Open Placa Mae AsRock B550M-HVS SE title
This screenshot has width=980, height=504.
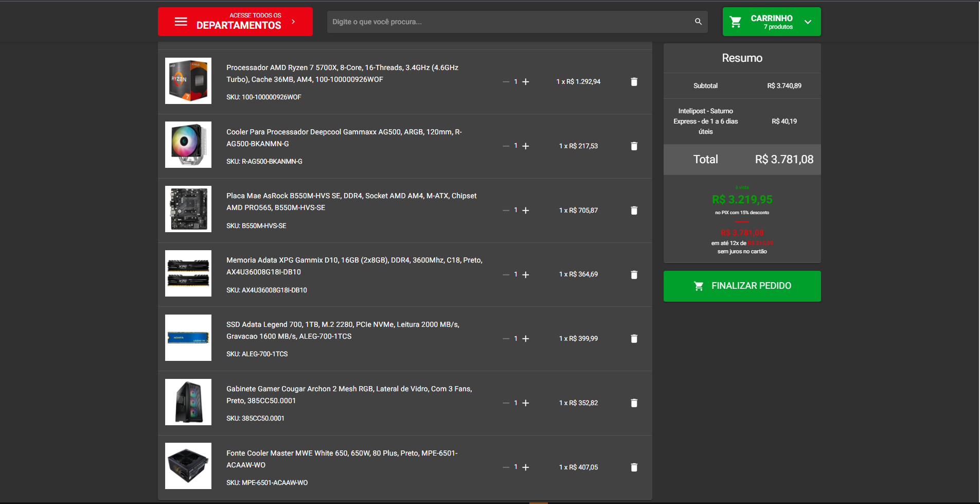(x=351, y=202)
